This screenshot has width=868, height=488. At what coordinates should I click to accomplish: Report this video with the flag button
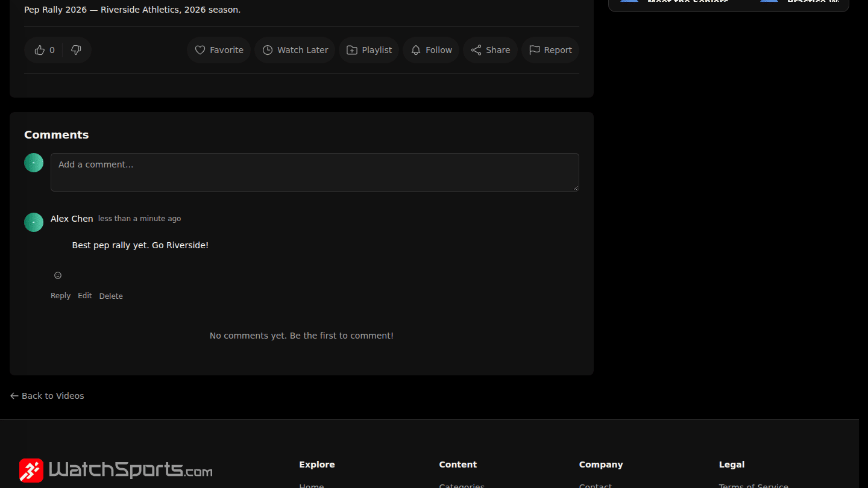pyautogui.click(x=550, y=50)
